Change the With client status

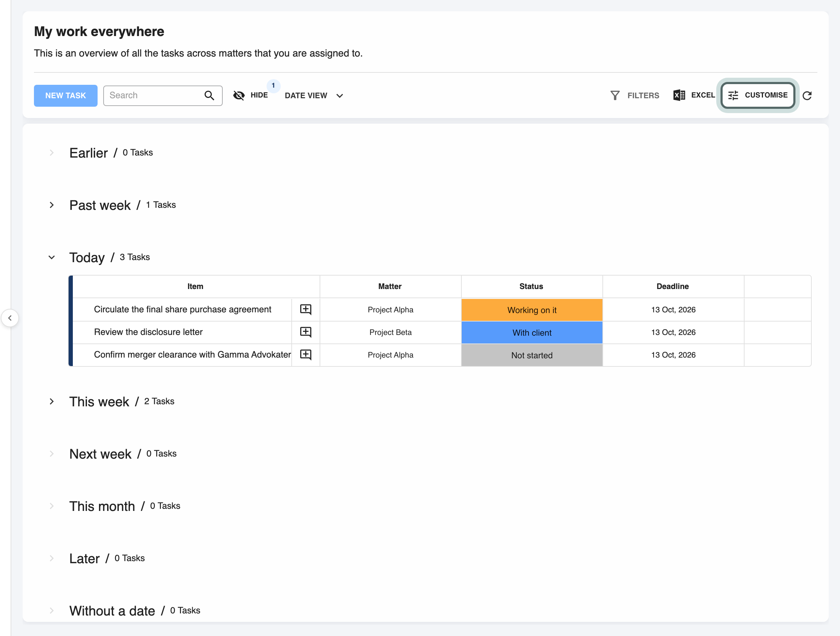(x=532, y=333)
